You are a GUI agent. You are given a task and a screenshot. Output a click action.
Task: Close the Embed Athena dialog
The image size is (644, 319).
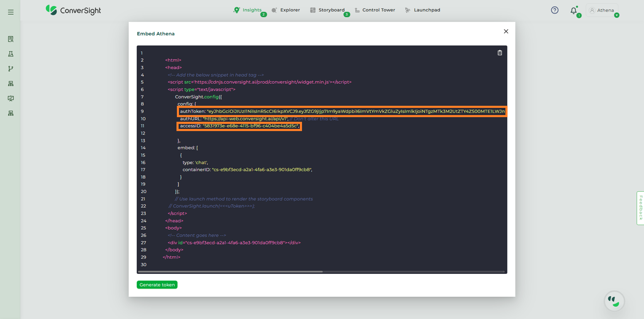[506, 31]
